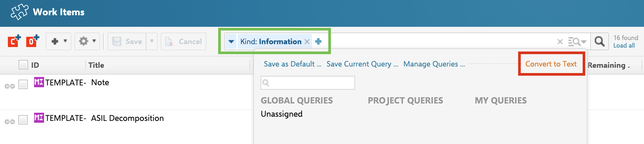Viewport: 644px width, 144px height.
Task: Click Save as Default link
Action: pyautogui.click(x=292, y=64)
